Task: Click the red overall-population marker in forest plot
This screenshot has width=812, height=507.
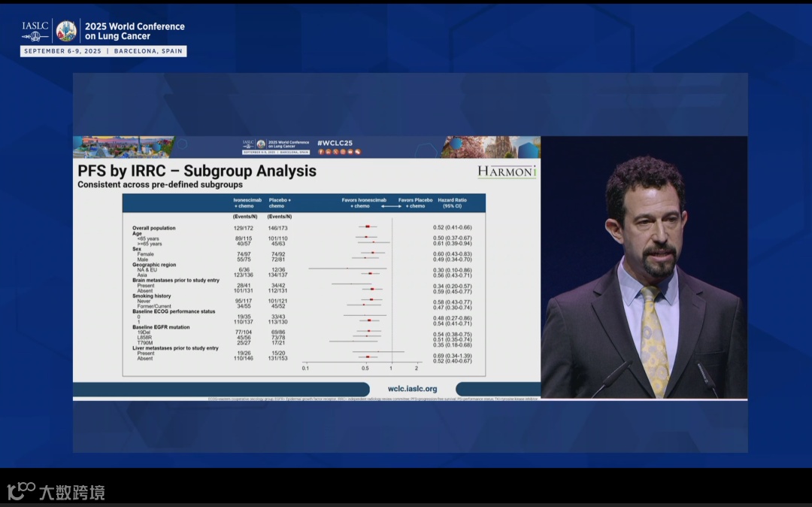Action: (368, 227)
